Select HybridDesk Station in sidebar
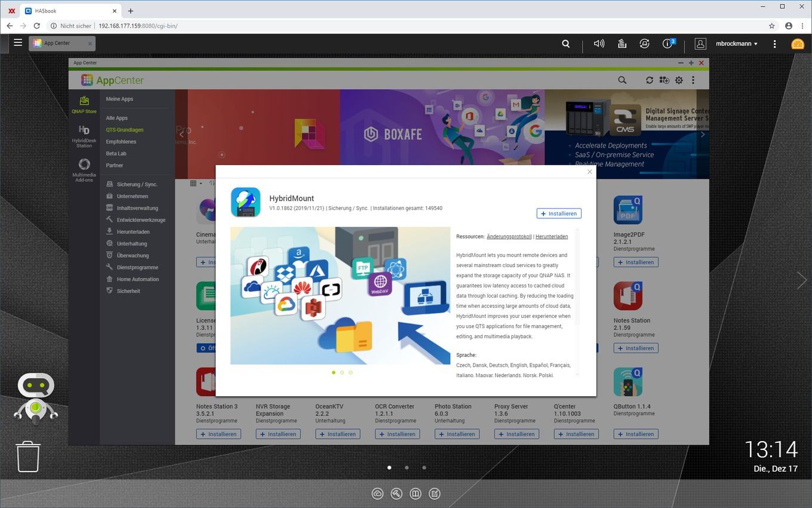Viewport: 812px width, 508px height. [x=84, y=136]
